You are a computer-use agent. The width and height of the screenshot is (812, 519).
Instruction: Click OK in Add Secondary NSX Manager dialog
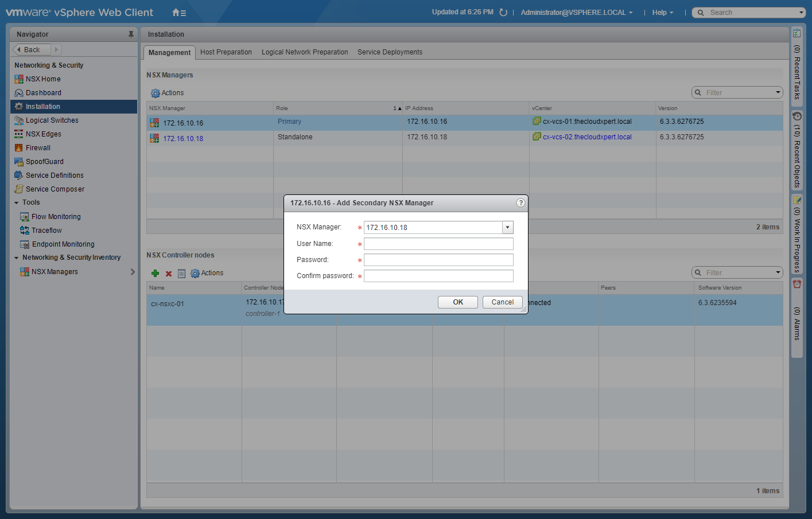tap(457, 302)
